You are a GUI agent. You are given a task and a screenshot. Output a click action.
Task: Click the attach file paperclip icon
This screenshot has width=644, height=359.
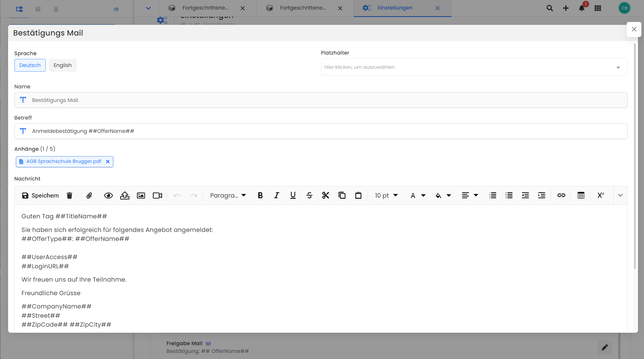(x=89, y=196)
